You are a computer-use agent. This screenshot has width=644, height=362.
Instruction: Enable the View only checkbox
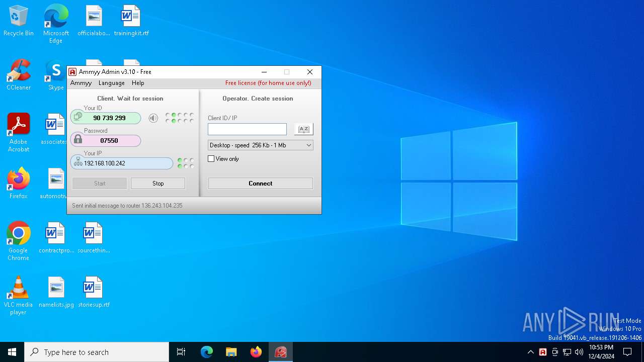(x=211, y=159)
